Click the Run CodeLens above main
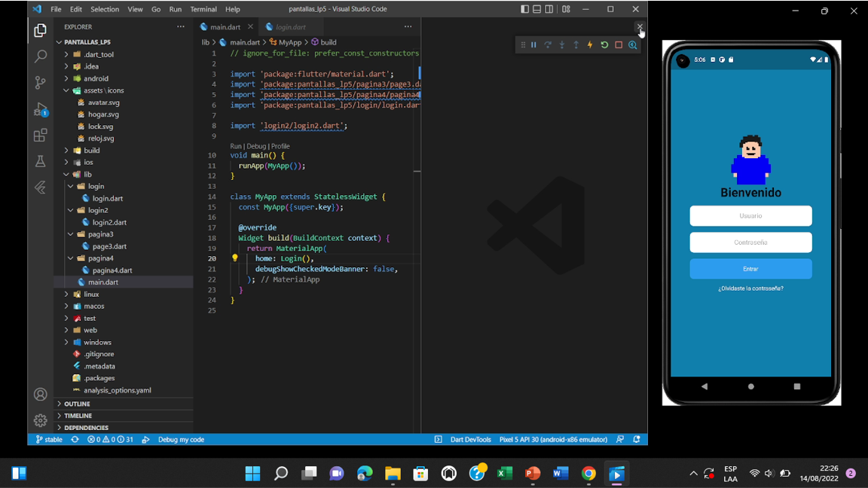Viewport: 868px width, 488px height. [236, 146]
